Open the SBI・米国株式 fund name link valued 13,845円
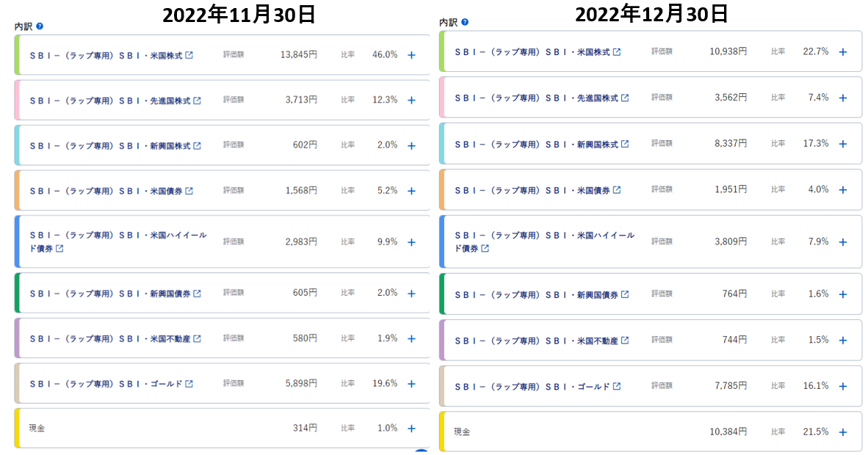Image resolution: width=868 pixels, height=455 pixels. (x=106, y=55)
